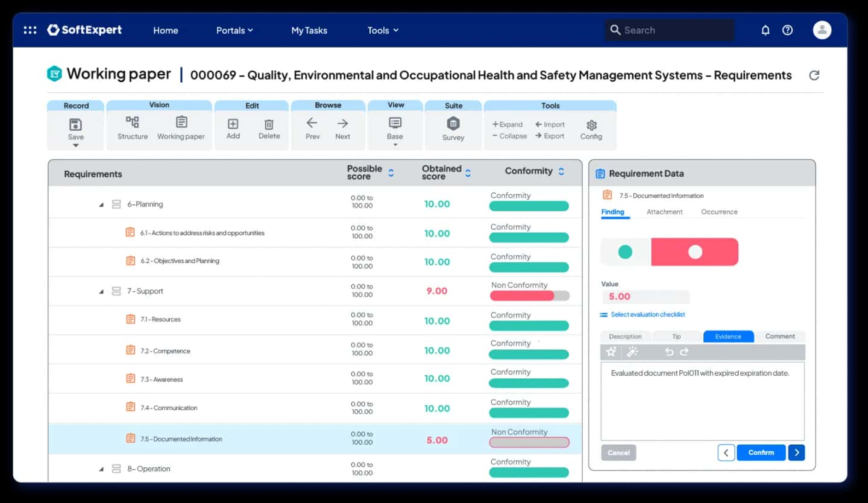Image resolution: width=868 pixels, height=503 pixels.
Task: Click the 7–Support non-conformity progress bar
Action: (530, 296)
